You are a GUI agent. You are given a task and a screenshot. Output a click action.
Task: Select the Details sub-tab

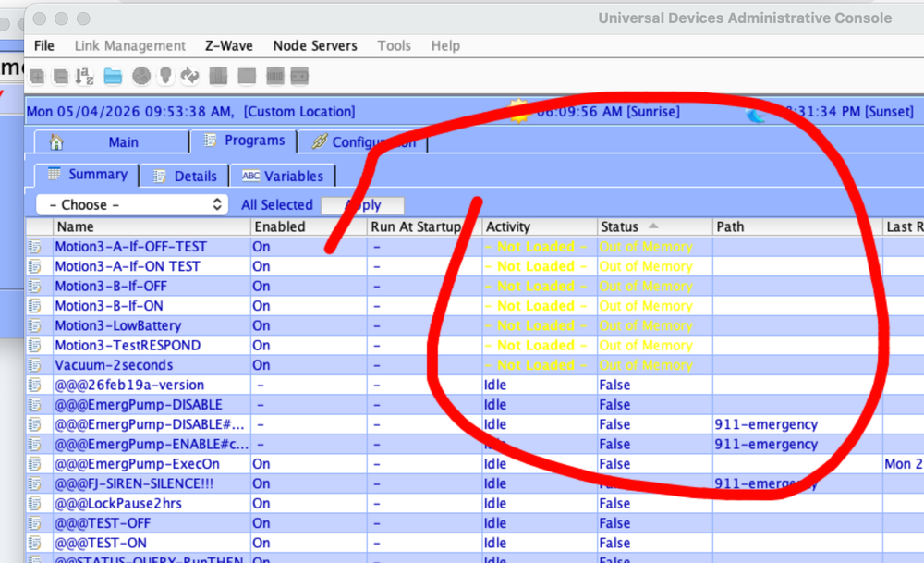tap(185, 177)
